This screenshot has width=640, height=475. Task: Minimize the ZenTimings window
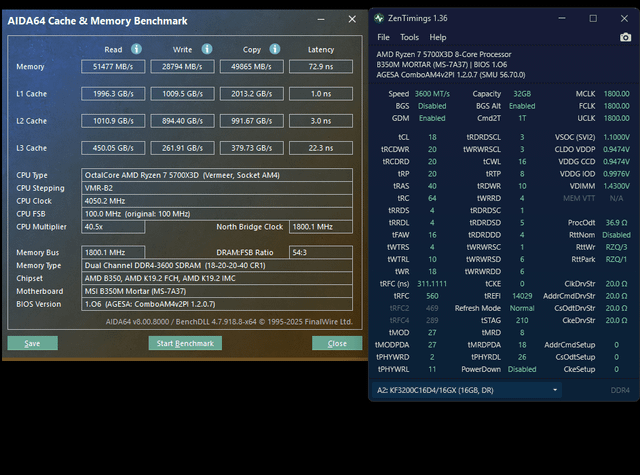565,18
